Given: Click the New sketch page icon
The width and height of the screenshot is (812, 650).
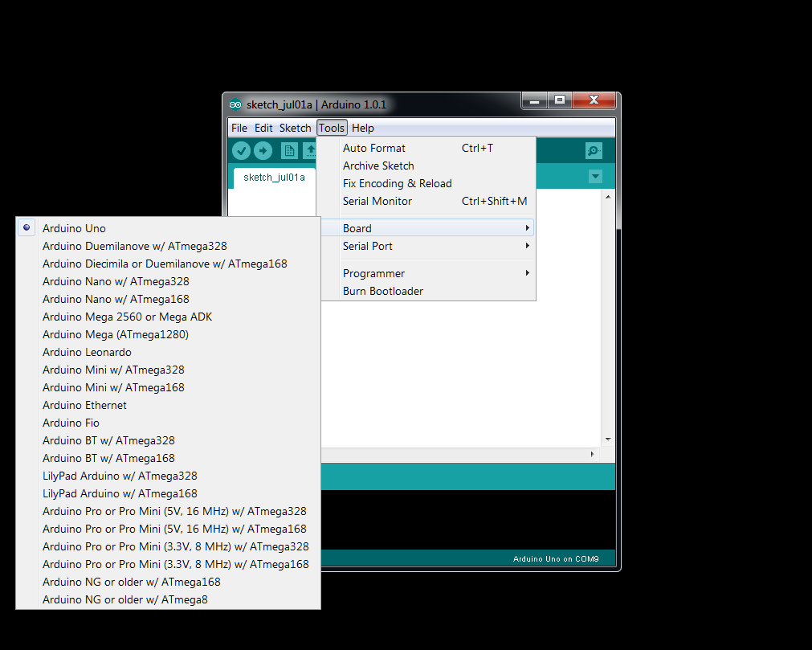Looking at the screenshot, I should point(289,151).
